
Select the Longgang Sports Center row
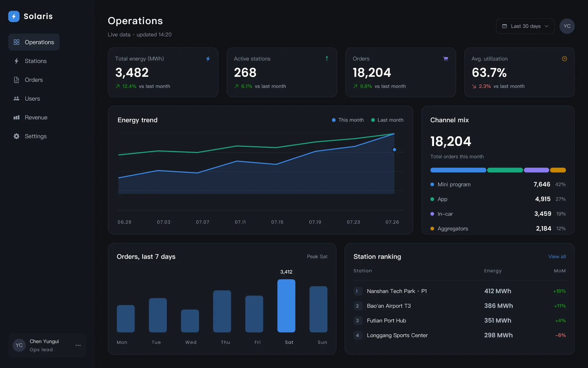click(460, 335)
